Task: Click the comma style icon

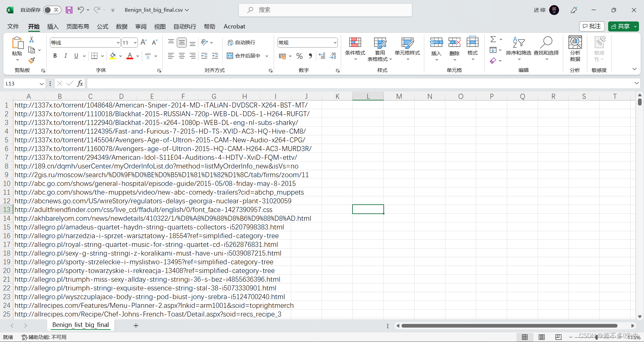Action: [310, 56]
